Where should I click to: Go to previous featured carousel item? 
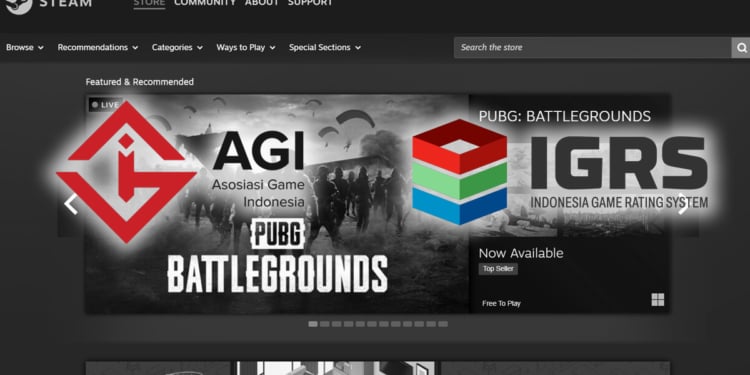[71, 204]
